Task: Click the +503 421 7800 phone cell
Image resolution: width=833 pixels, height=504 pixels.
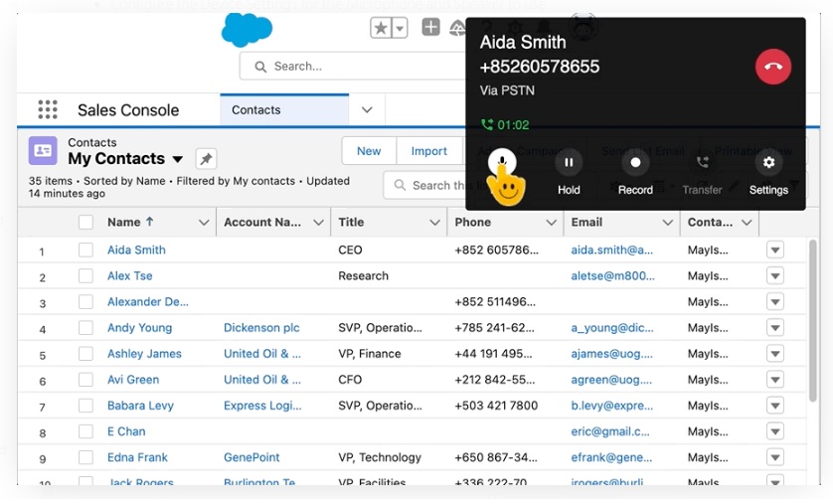Action: [x=496, y=406]
